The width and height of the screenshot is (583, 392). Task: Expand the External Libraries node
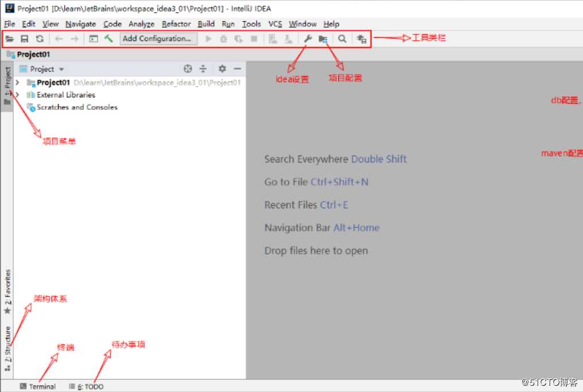pyautogui.click(x=17, y=95)
